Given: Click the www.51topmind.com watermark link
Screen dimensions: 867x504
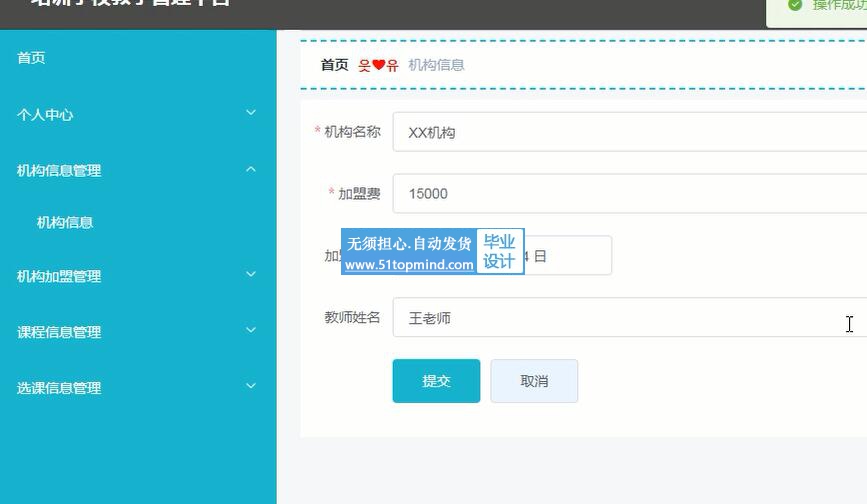Looking at the screenshot, I should coord(409,265).
